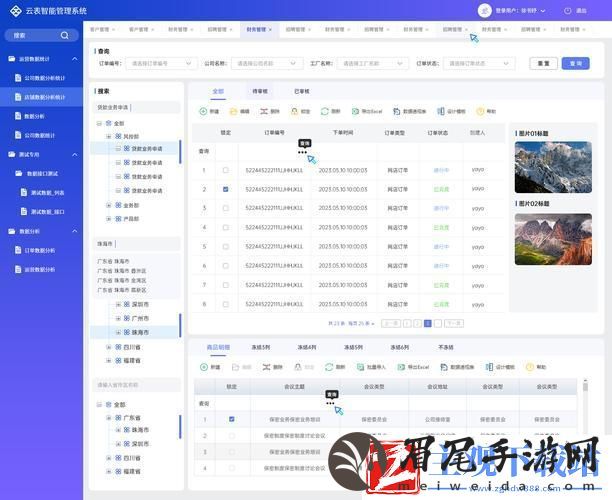Click the 图片02标题 red mountain thumbnail

tap(553, 239)
